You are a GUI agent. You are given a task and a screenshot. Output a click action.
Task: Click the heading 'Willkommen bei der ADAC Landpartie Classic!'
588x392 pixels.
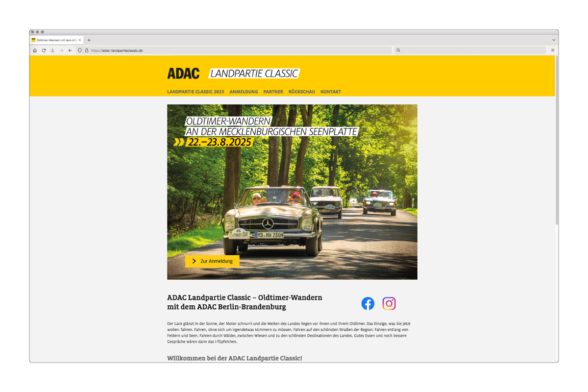point(235,358)
